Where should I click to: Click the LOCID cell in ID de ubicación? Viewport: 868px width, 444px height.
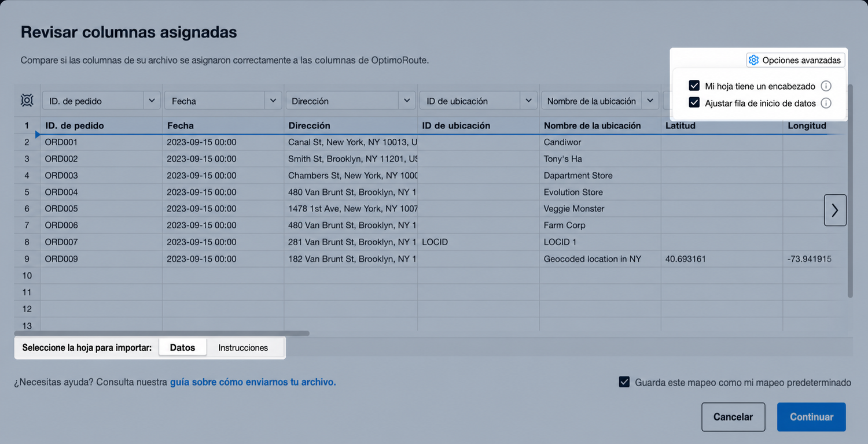[x=479, y=242]
